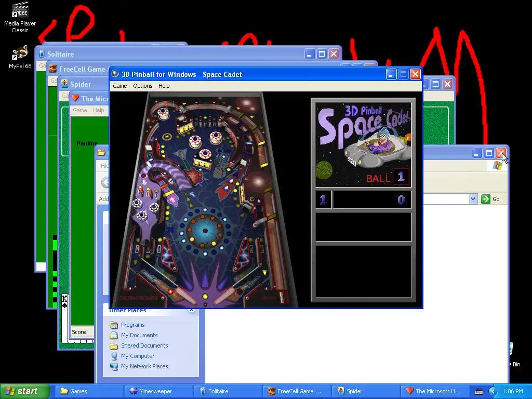Switch to FreeCell Game taskbar button
532x399 pixels.
click(296, 391)
